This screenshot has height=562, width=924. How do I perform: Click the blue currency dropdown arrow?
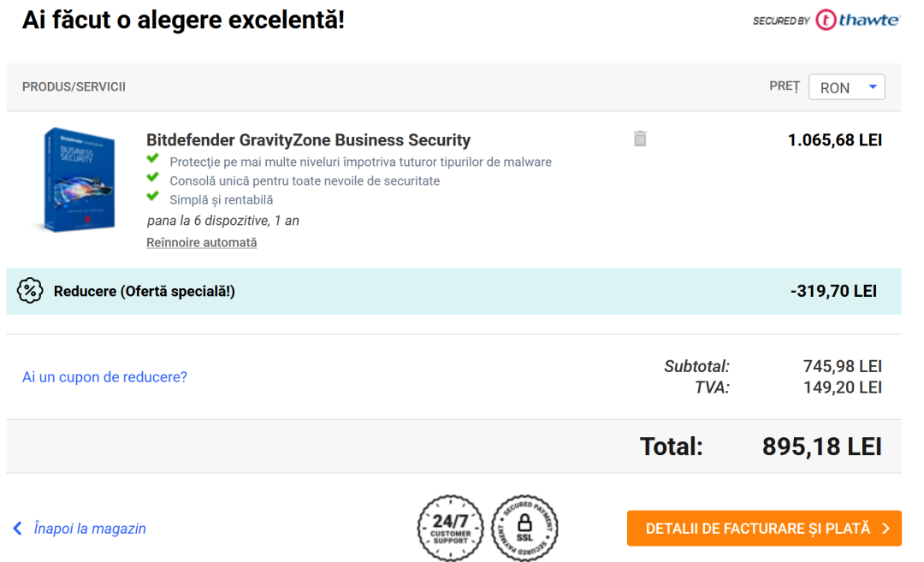click(873, 87)
